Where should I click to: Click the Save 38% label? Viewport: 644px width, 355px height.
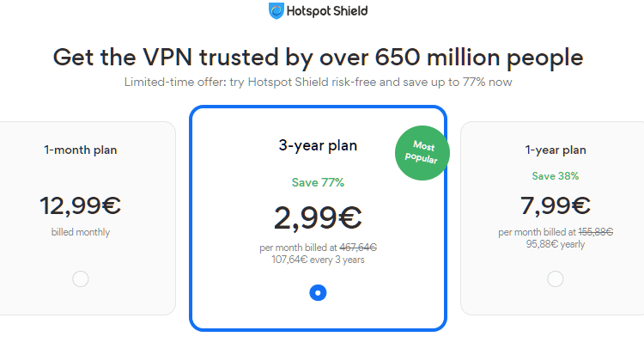(x=556, y=176)
